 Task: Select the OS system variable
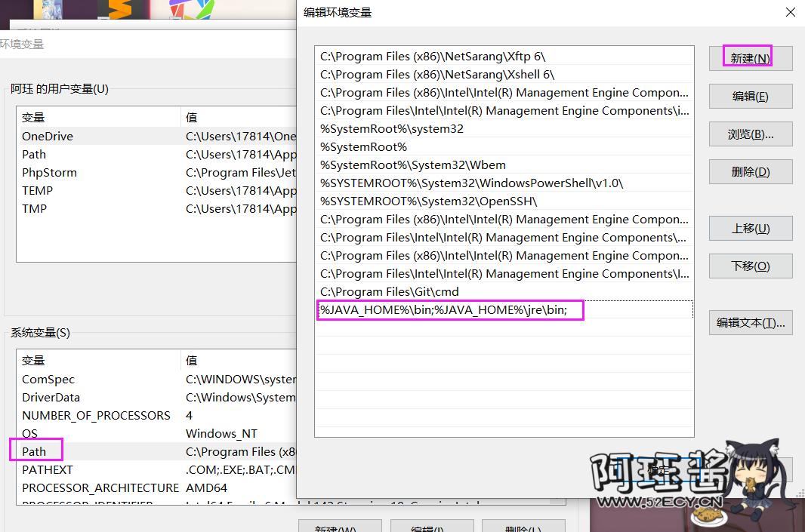coord(156,433)
